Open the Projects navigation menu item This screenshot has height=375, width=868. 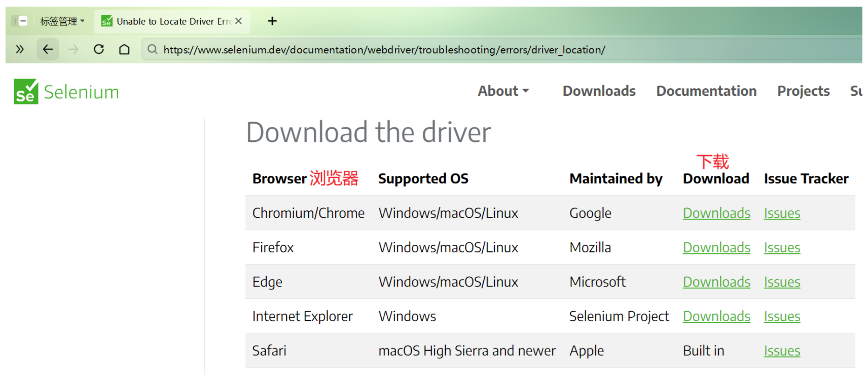tap(804, 91)
